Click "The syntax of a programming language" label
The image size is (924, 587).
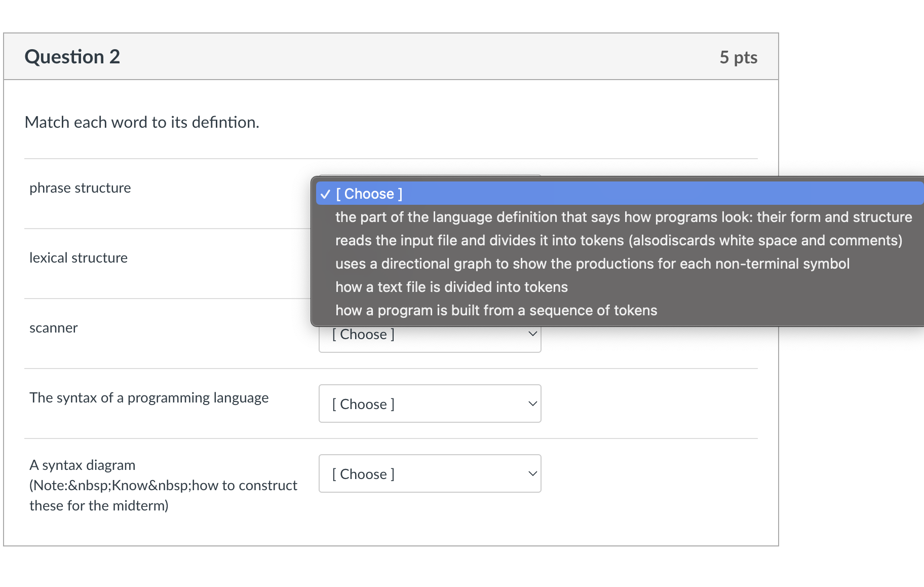point(149,398)
